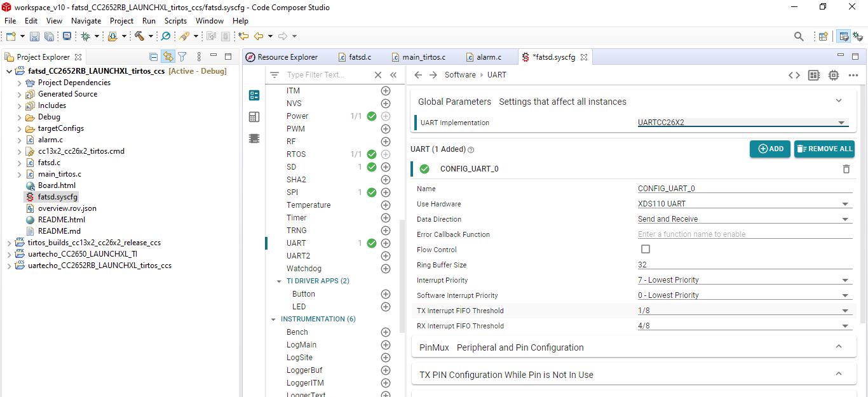Viewport: 868px width, 397px height.
Task: Add a Temperature module instance
Action: (x=385, y=205)
